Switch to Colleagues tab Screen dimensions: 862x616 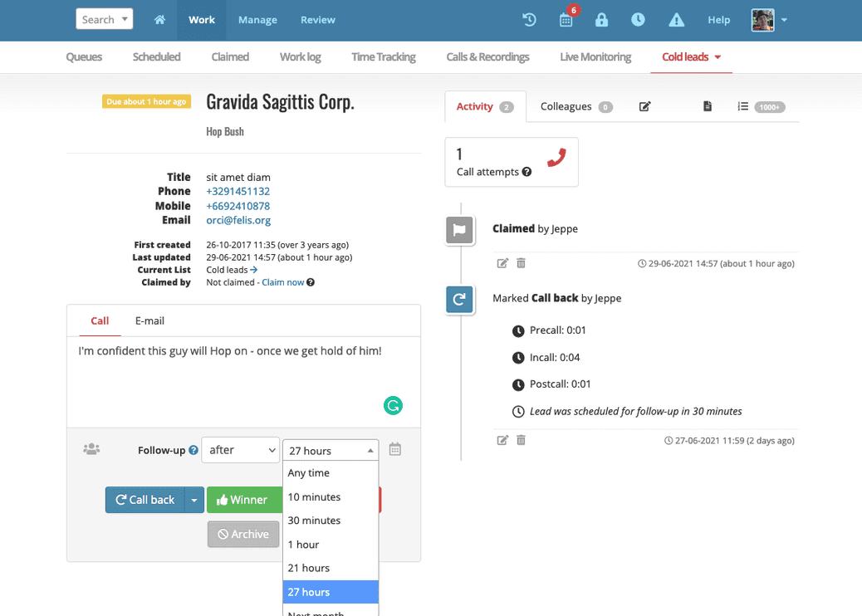576,106
